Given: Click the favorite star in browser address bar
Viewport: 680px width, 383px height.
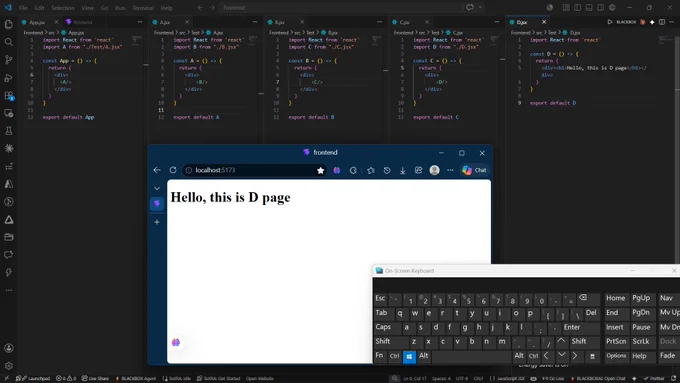Looking at the screenshot, I should pyautogui.click(x=320, y=170).
